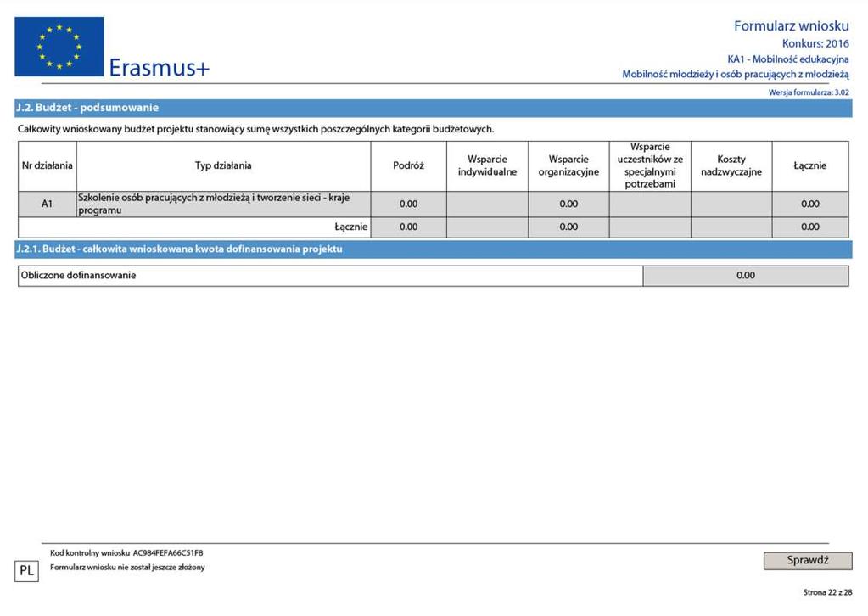Click the 'Konkurs: 2016' text
Screen dimensions: 868x616
coord(815,43)
